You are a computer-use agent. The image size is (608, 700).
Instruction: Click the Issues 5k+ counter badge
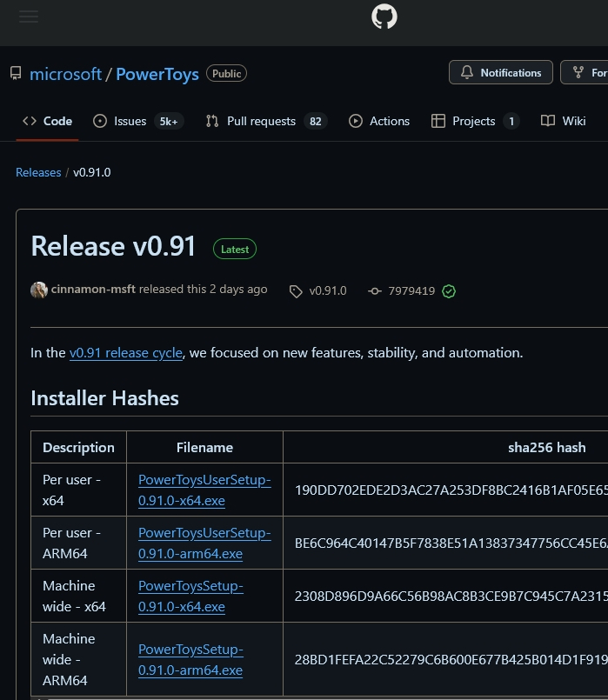(169, 122)
